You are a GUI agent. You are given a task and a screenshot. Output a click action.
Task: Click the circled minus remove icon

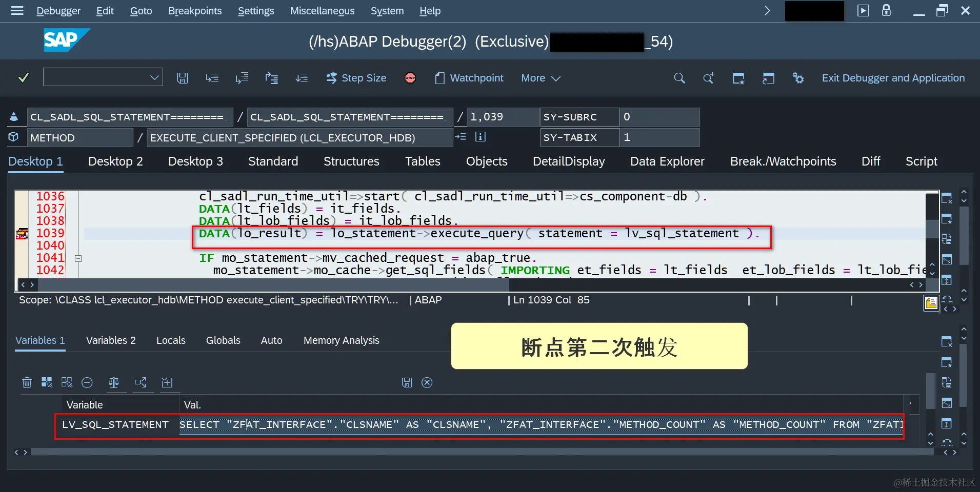[x=87, y=382]
